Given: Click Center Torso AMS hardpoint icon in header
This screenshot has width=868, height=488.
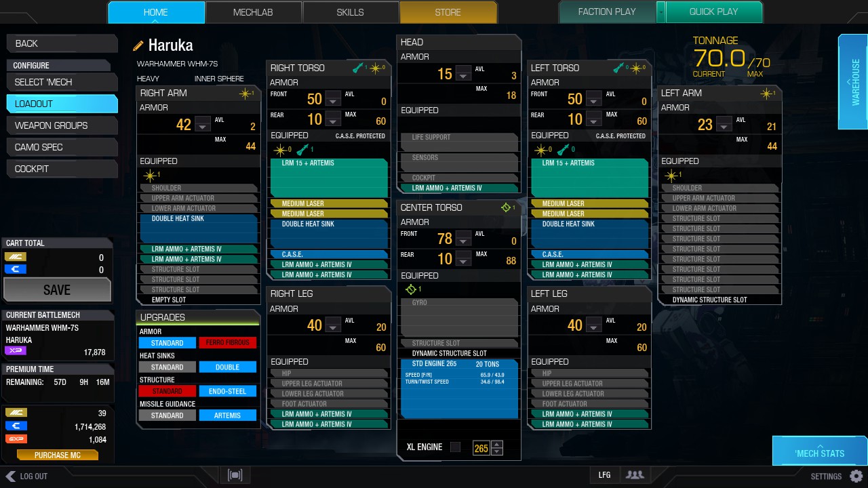Looking at the screenshot, I should click(x=505, y=207).
